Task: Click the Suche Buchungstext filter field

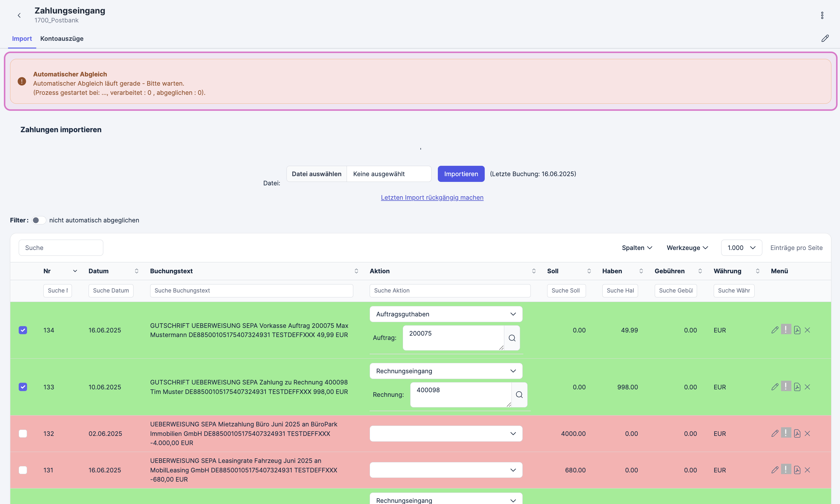Action: click(251, 291)
